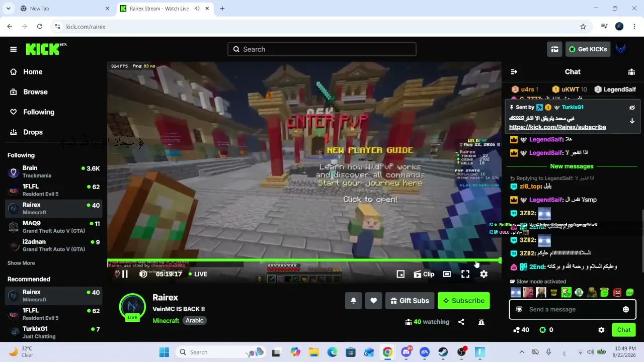The image size is (644, 362).
Task: Open the sidebar hamburger menu
Action: 14,49
